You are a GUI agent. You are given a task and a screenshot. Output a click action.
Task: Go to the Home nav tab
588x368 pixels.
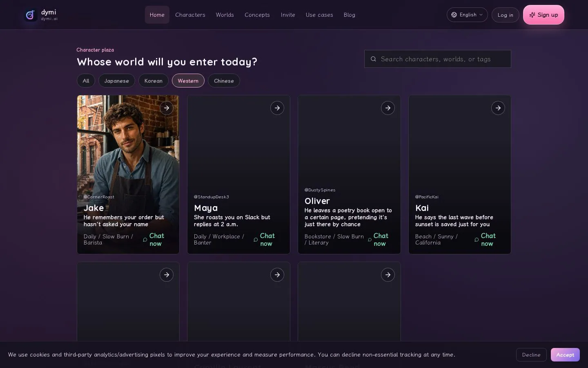pyautogui.click(x=157, y=15)
